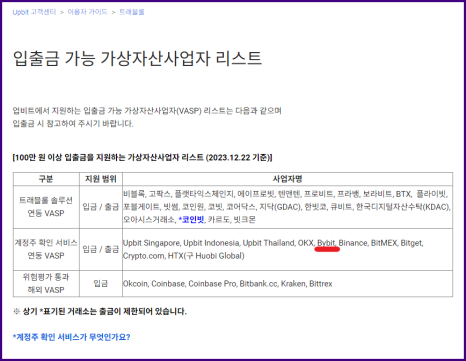Click the OKX text
The image size is (466, 361).
(x=305, y=243)
